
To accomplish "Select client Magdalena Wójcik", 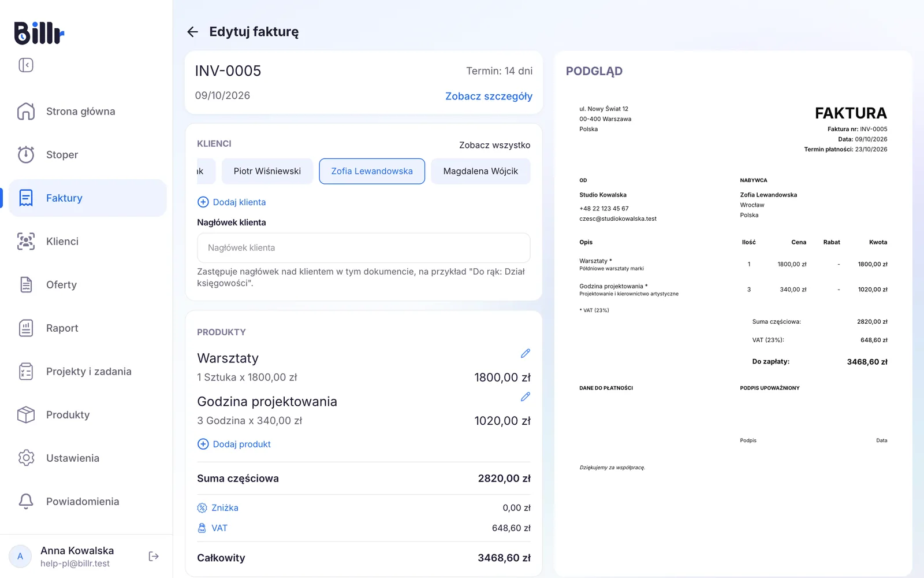I will coord(480,171).
